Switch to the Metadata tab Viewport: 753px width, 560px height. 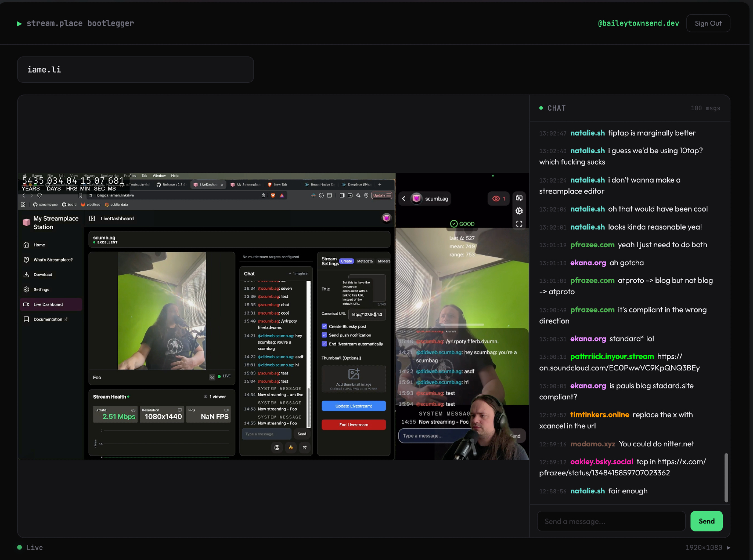pyautogui.click(x=364, y=261)
